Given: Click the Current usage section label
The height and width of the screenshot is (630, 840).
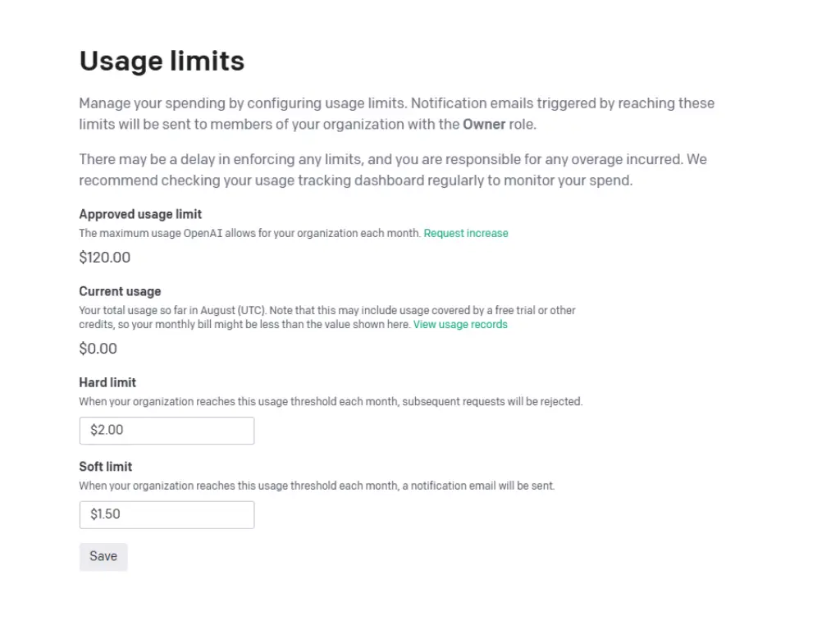Looking at the screenshot, I should point(120,291).
